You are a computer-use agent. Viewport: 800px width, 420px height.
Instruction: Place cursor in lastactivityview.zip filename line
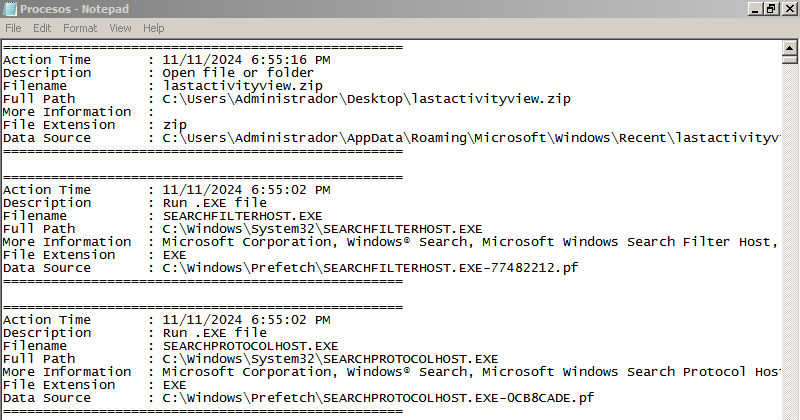point(163,86)
